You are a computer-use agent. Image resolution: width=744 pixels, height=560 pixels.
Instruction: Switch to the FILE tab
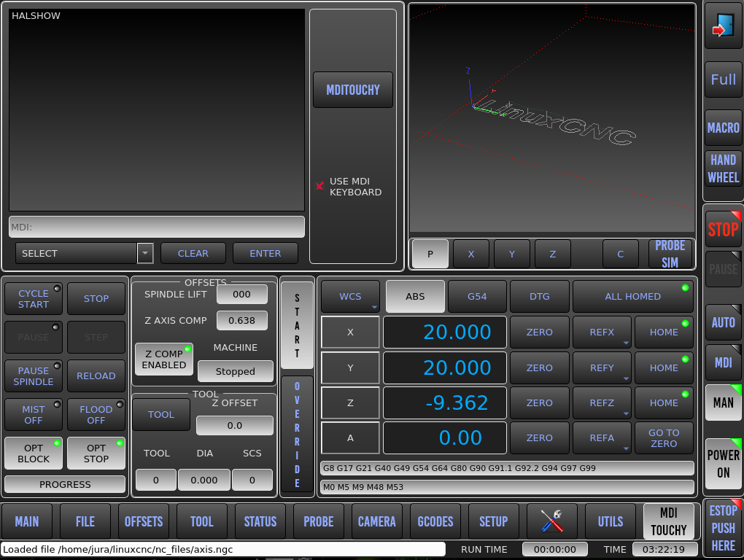[x=85, y=521]
